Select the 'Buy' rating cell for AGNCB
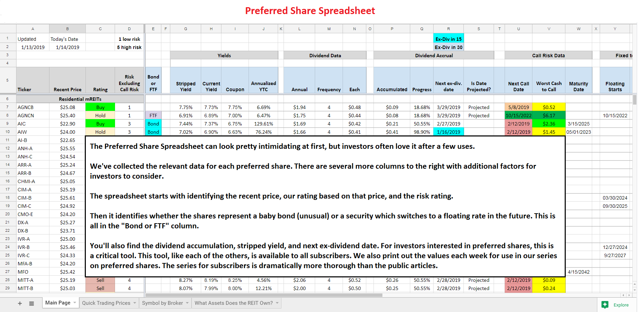The image size is (644, 312). (x=100, y=107)
